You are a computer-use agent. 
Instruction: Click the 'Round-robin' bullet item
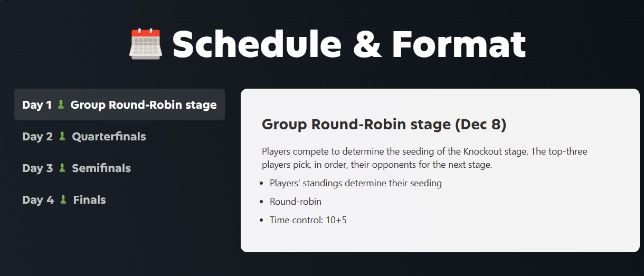point(295,202)
